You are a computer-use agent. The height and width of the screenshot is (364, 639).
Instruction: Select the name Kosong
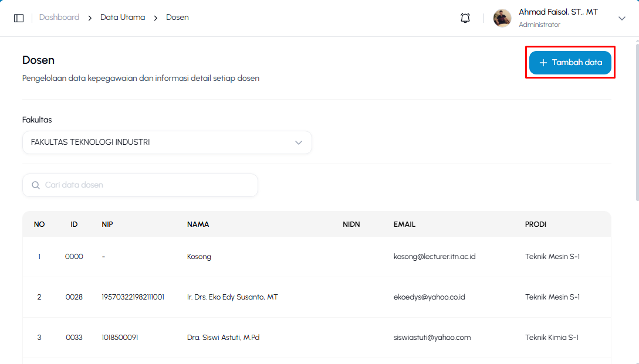pyautogui.click(x=199, y=257)
